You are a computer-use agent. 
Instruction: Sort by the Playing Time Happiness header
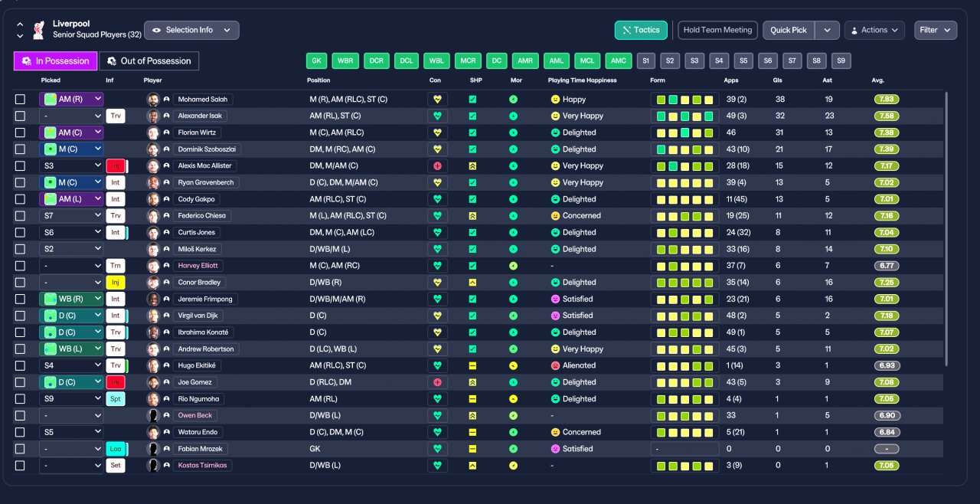click(582, 80)
